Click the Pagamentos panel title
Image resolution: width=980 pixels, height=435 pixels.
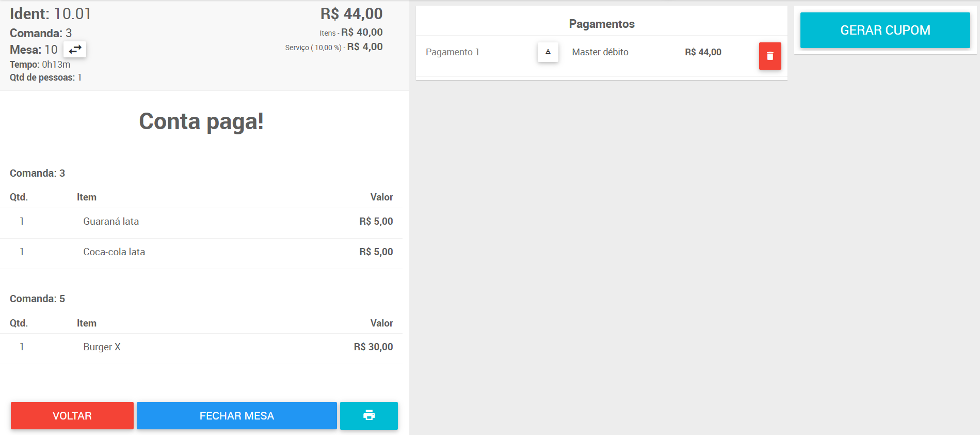602,24
